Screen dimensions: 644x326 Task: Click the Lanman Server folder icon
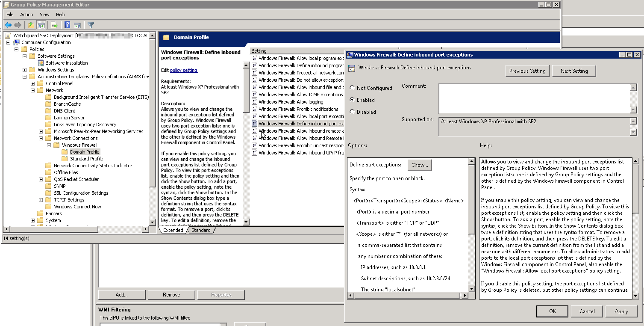[x=48, y=118]
